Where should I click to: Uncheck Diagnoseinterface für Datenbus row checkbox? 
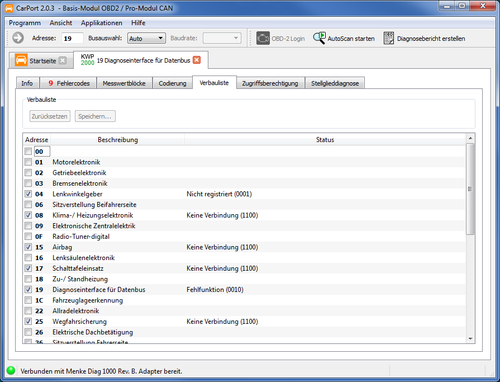click(x=28, y=289)
